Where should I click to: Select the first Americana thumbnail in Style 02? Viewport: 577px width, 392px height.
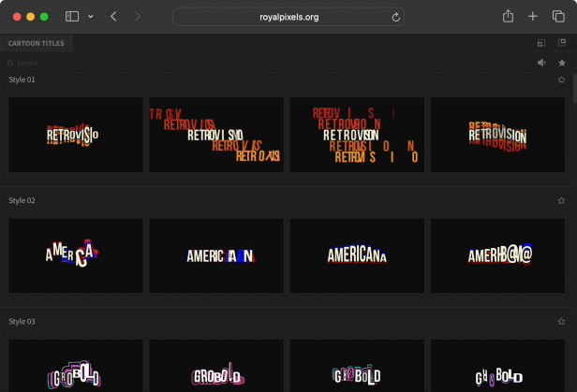[76, 255]
